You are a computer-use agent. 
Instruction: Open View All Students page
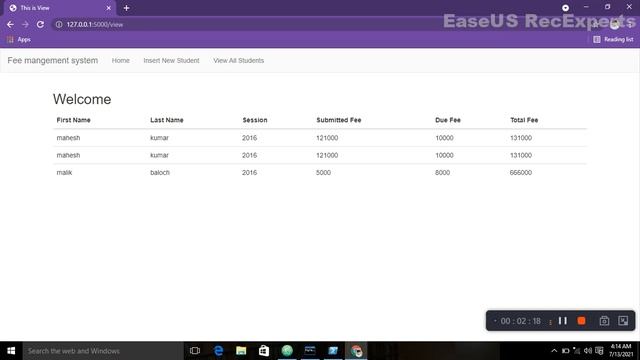[239, 60]
